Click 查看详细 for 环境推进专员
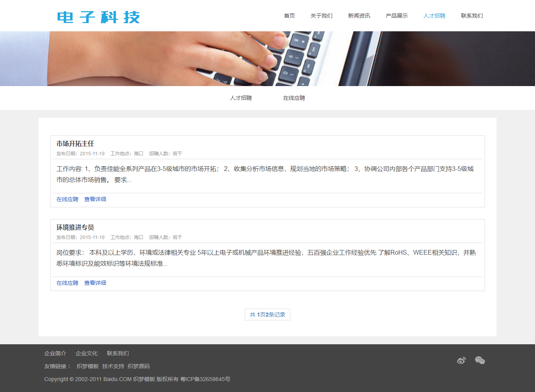 click(x=95, y=283)
